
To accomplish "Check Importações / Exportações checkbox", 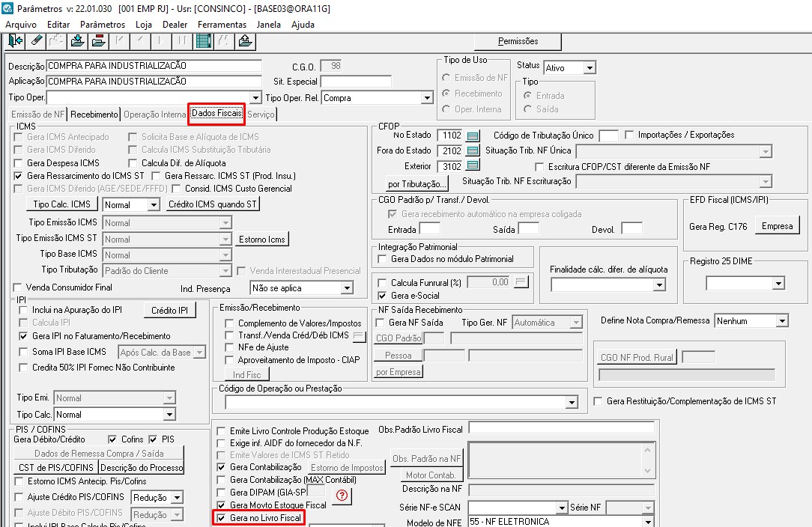I will (x=629, y=135).
